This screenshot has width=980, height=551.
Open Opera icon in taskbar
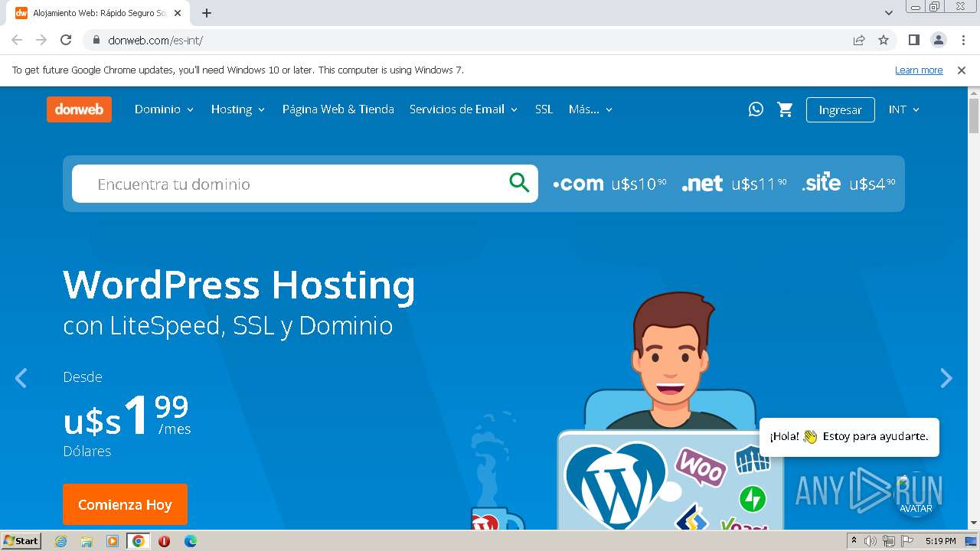click(164, 541)
